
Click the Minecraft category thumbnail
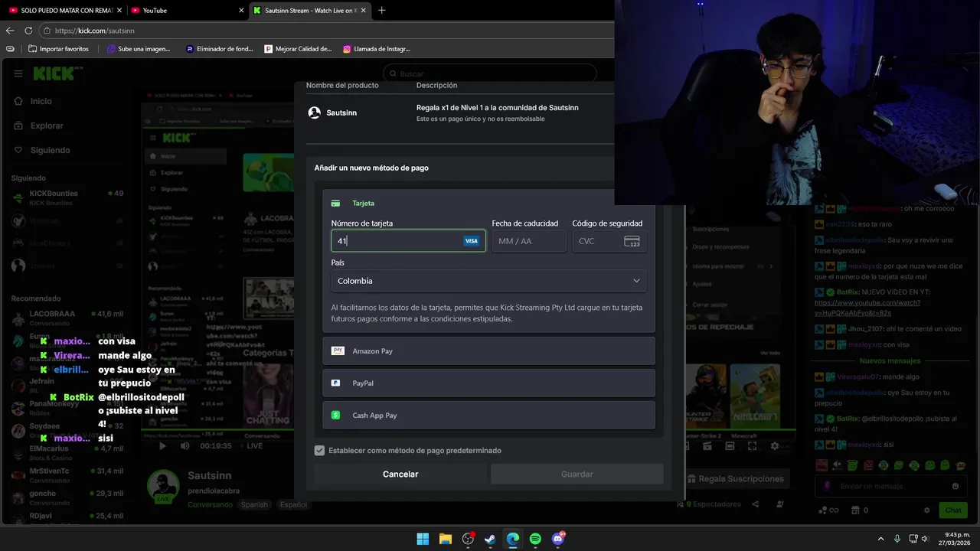coord(755,395)
